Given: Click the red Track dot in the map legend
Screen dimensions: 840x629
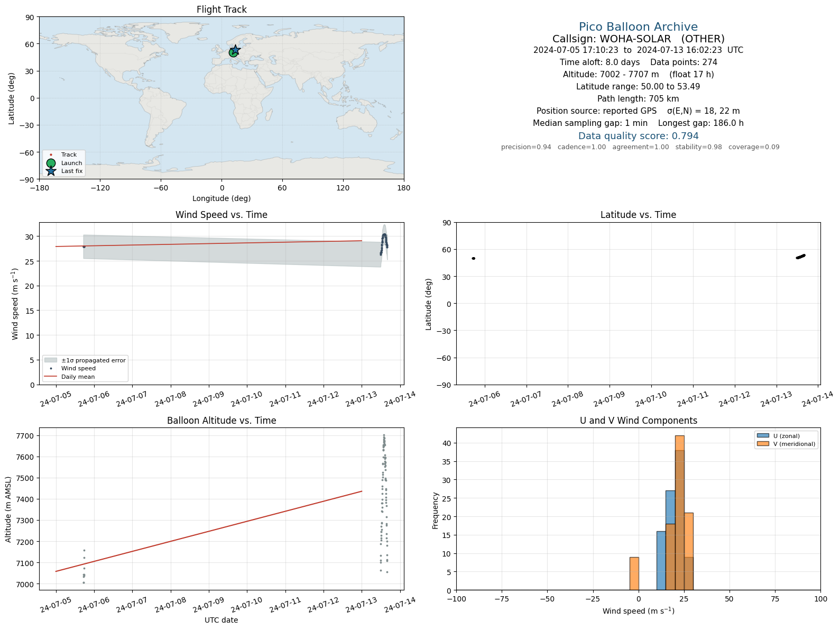Looking at the screenshot, I should tap(51, 154).
